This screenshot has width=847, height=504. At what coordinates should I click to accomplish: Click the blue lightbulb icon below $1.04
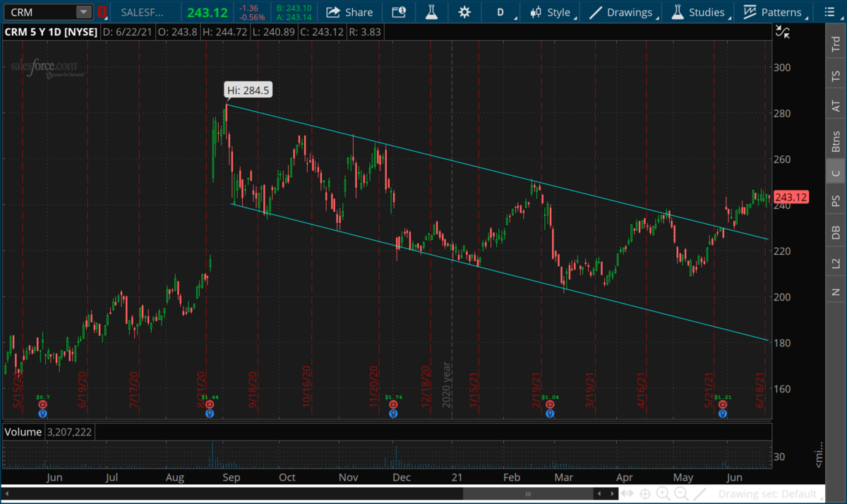(548, 414)
